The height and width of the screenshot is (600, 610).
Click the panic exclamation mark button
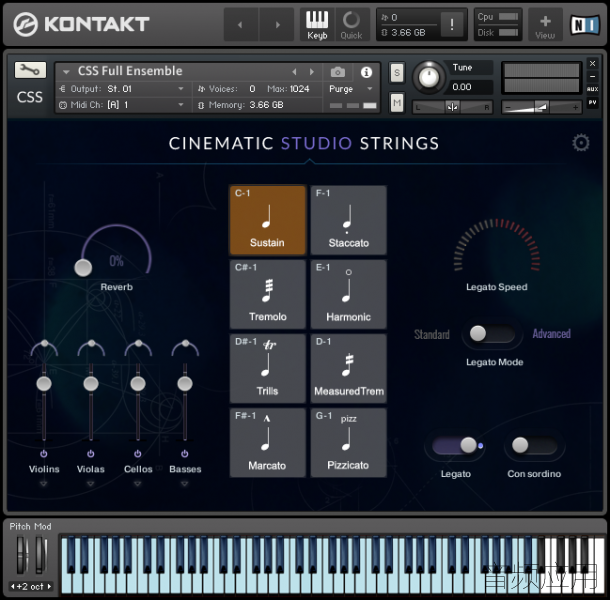(x=452, y=25)
